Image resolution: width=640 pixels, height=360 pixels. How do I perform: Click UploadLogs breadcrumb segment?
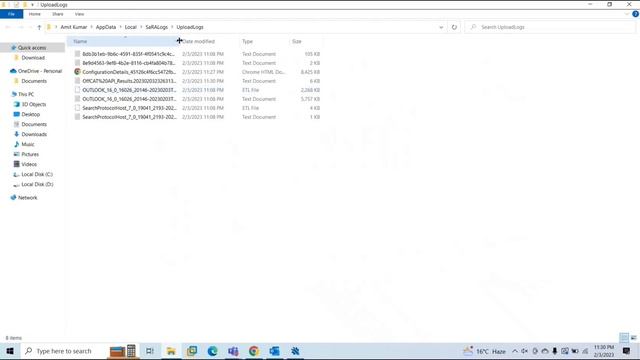(190, 27)
